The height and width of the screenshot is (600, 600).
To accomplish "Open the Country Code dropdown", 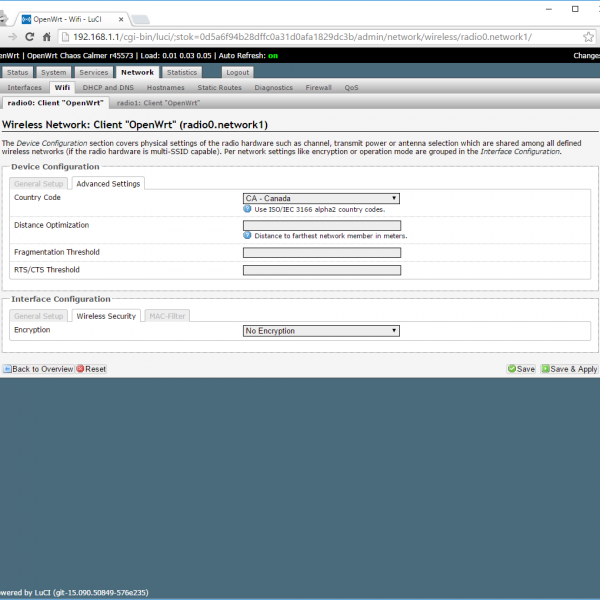I will click(321, 198).
